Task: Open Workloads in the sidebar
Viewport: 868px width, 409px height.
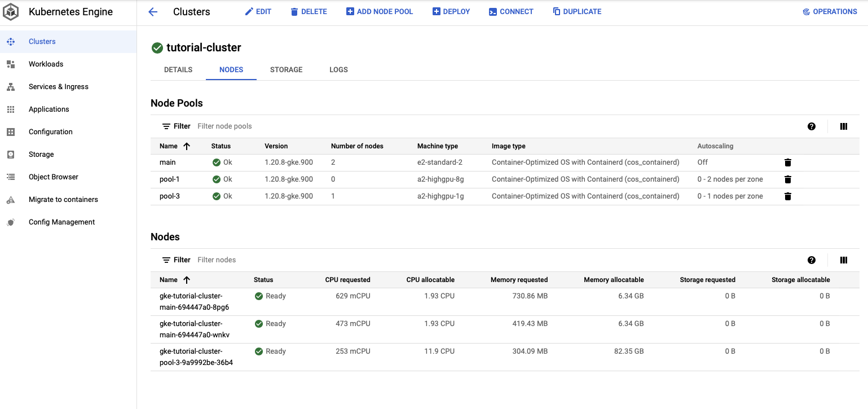Action: 46,64
